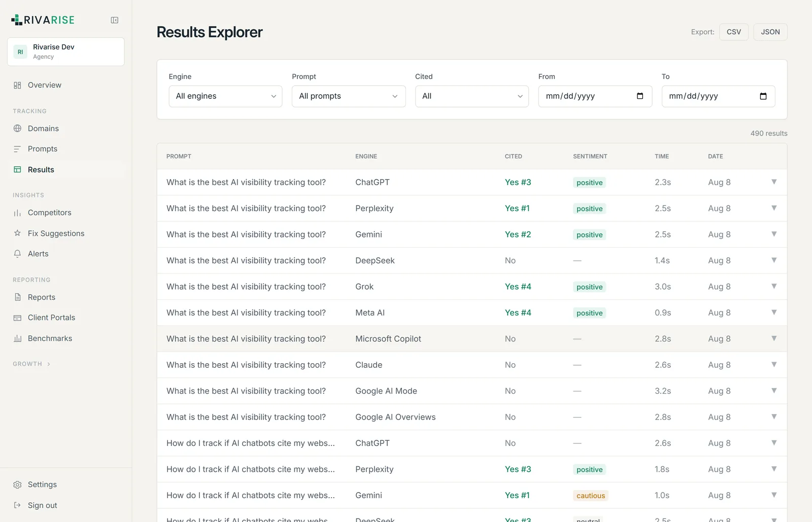Image resolution: width=812 pixels, height=522 pixels.
Task: Click the Time column header
Action: (x=662, y=156)
